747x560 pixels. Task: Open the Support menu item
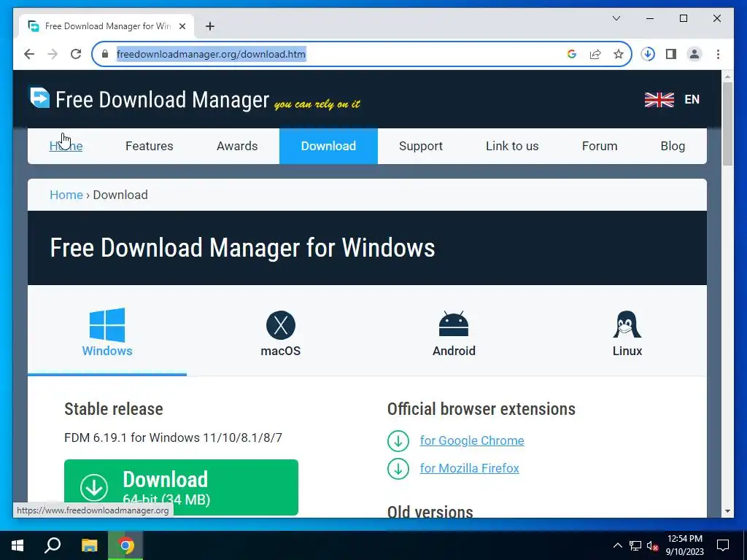click(421, 146)
